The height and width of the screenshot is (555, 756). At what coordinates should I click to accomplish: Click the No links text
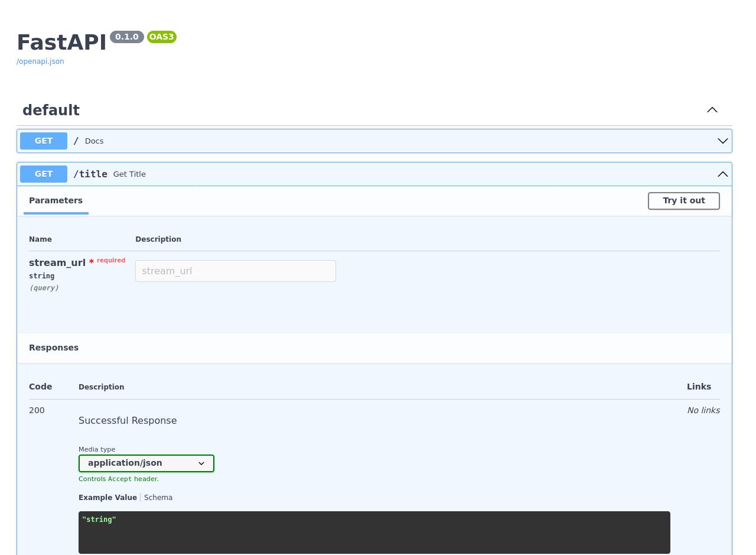[703, 410]
